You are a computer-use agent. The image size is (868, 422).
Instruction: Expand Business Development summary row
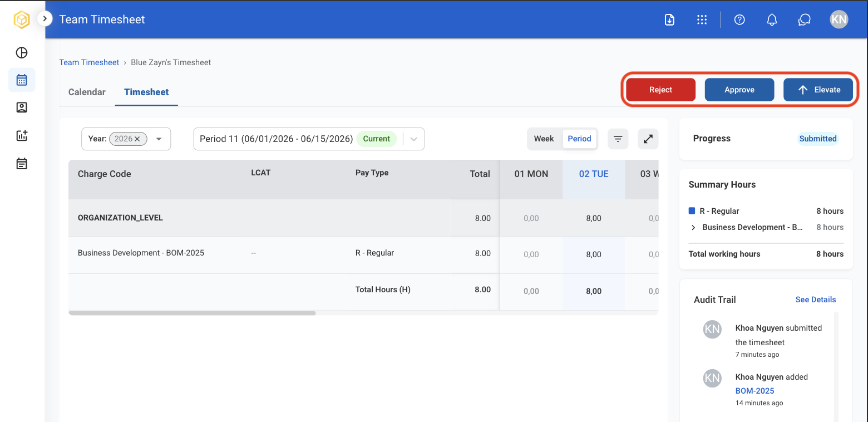693,227
